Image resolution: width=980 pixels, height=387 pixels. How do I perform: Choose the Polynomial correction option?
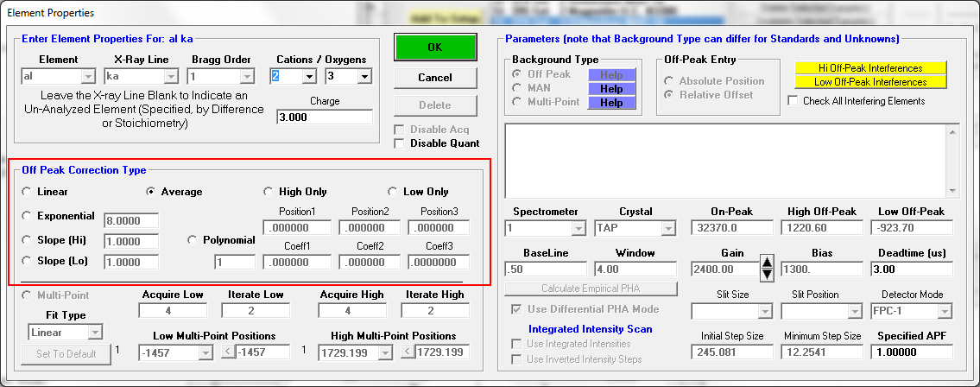(193, 240)
